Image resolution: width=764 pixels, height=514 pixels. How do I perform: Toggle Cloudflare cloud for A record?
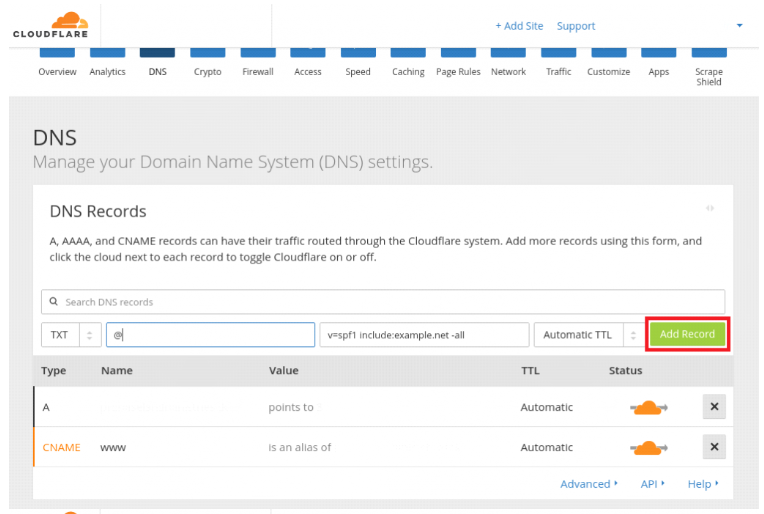tap(649, 407)
